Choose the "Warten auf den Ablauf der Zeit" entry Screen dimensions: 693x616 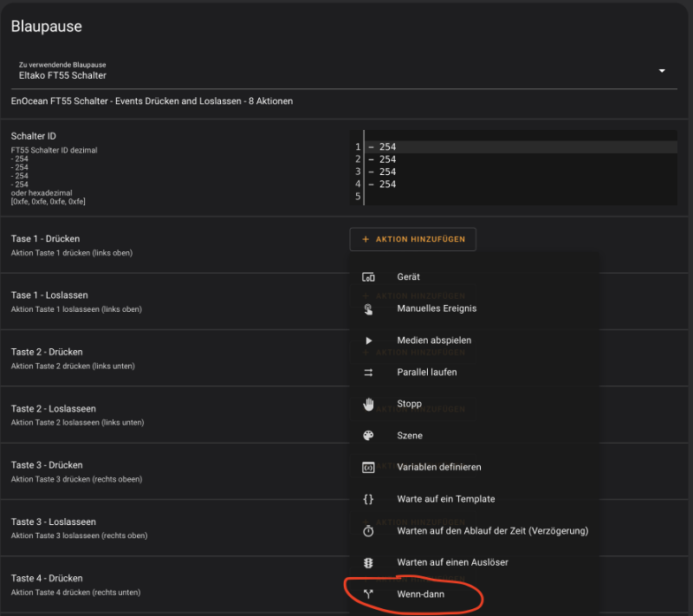click(492, 530)
